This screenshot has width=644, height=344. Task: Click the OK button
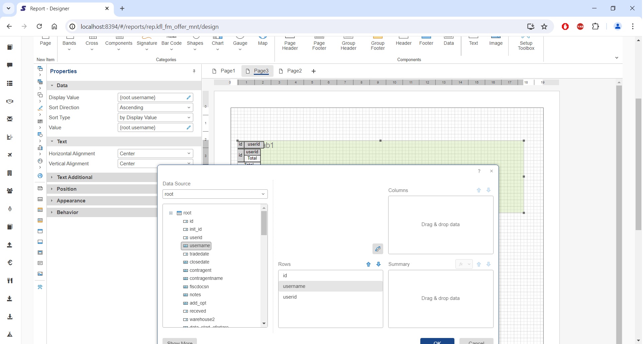pos(437,341)
